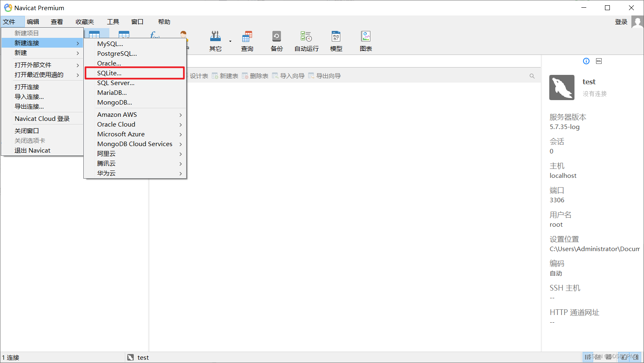
Task: Click 关闭窗口 menu item
Action: pyautogui.click(x=42, y=131)
